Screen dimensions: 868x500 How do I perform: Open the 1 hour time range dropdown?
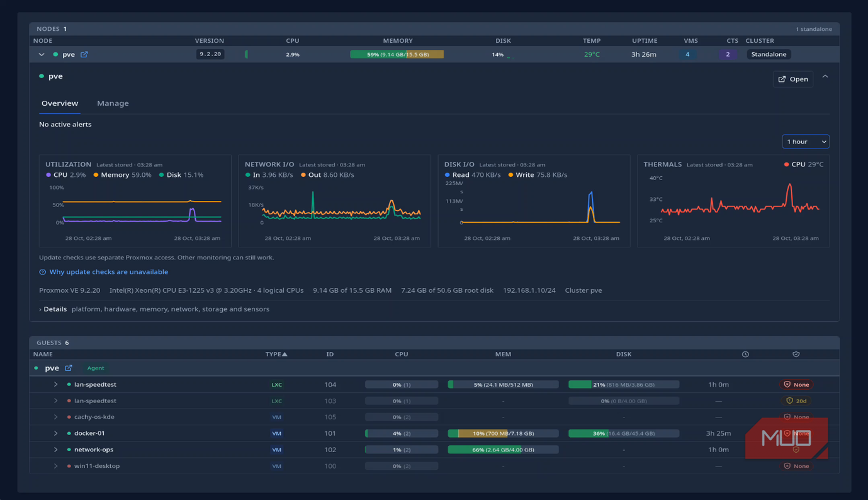tap(806, 142)
